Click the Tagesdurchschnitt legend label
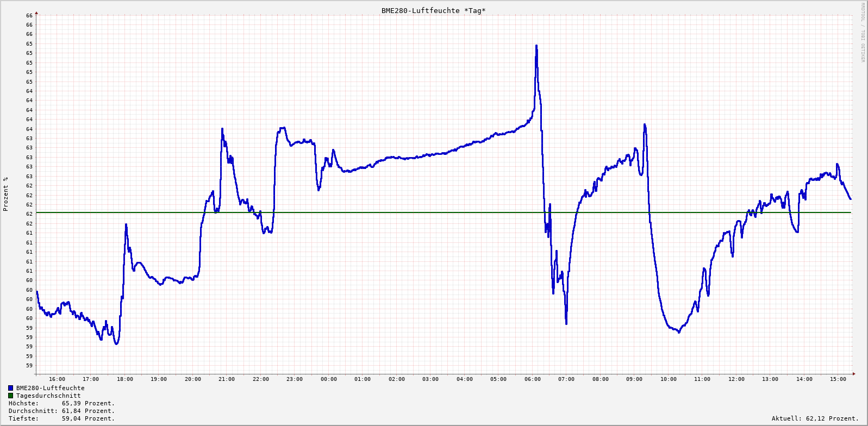This screenshot has width=868, height=426. point(48,396)
